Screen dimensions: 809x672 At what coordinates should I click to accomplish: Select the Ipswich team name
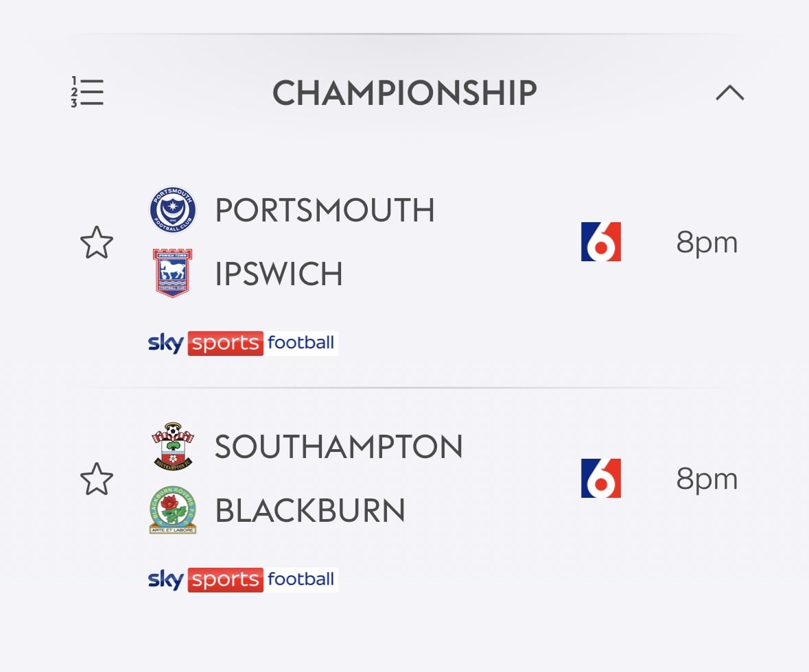(279, 274)
